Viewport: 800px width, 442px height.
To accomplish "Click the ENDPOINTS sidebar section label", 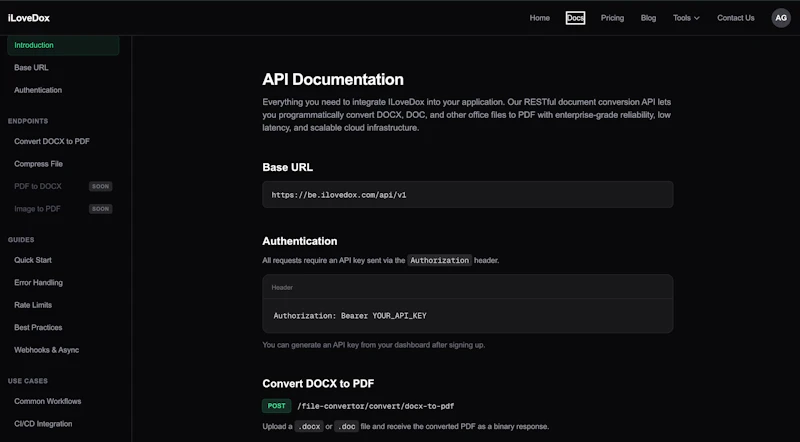I will pos(28,121).
